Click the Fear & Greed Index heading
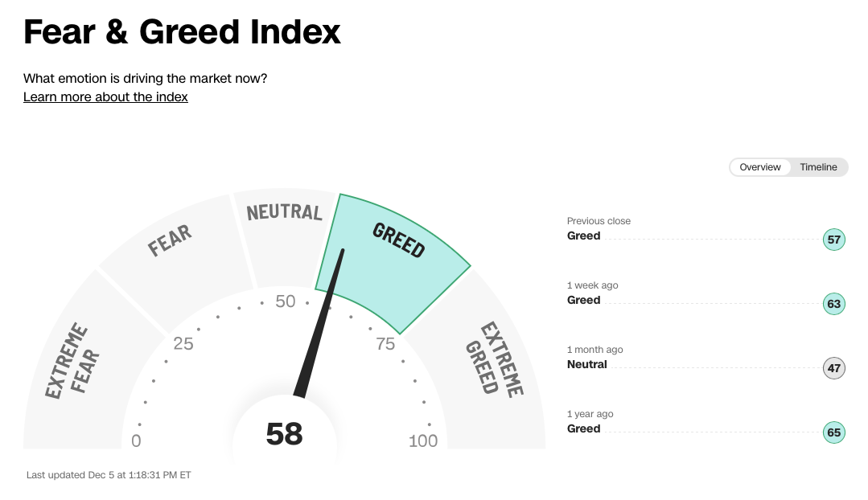868x500 pixels. [x=182, y=32]
